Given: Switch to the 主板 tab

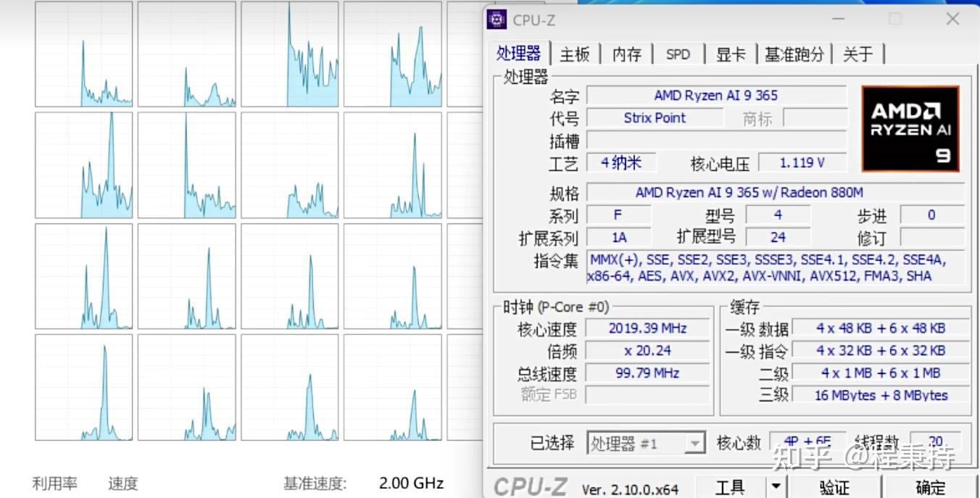Looking at the screenshot, I should [575, 54].
